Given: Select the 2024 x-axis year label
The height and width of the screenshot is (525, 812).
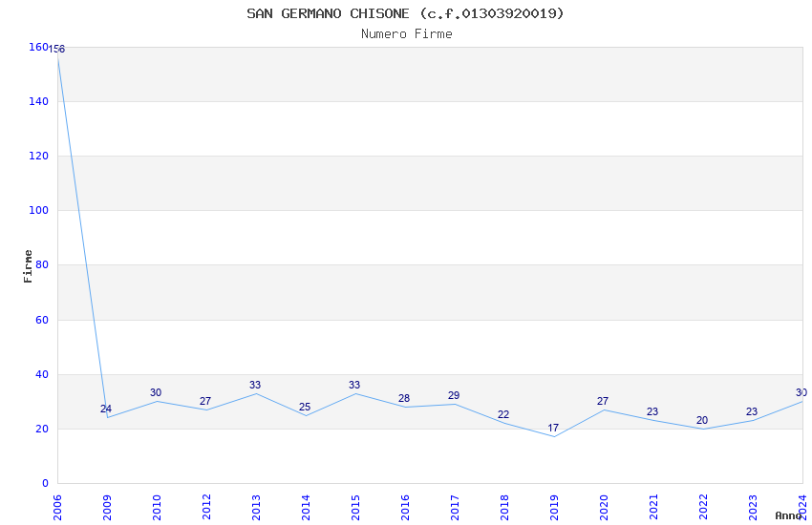Looking at the screenshot, I should point(802,503).
